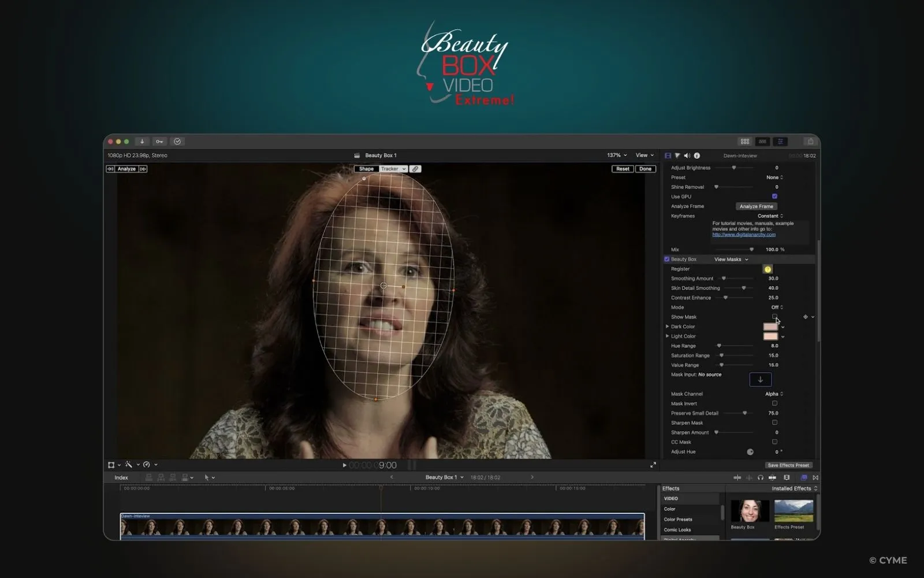Open the View Masks dropdown
The height and width of the screenshot is (578, 924).
(728, 259)
